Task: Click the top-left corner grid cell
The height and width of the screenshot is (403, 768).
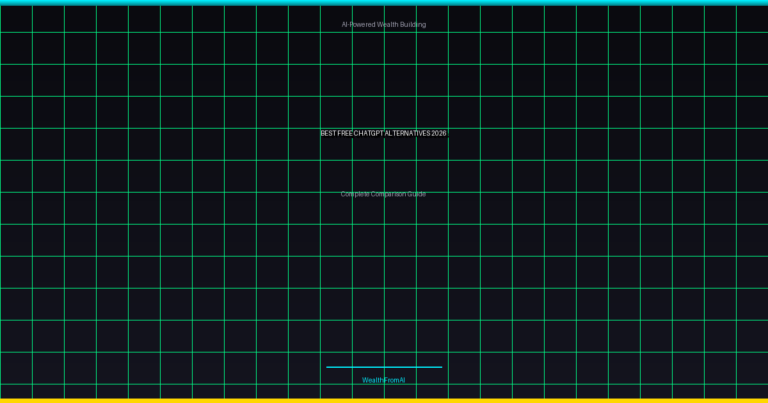Action: pyautogui.click(x=16, y=19)
